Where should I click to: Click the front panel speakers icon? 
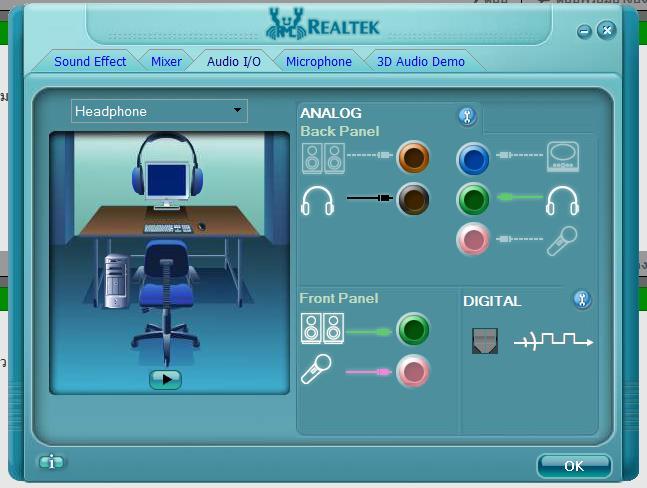pyautogui.click(x=323, y=328)
